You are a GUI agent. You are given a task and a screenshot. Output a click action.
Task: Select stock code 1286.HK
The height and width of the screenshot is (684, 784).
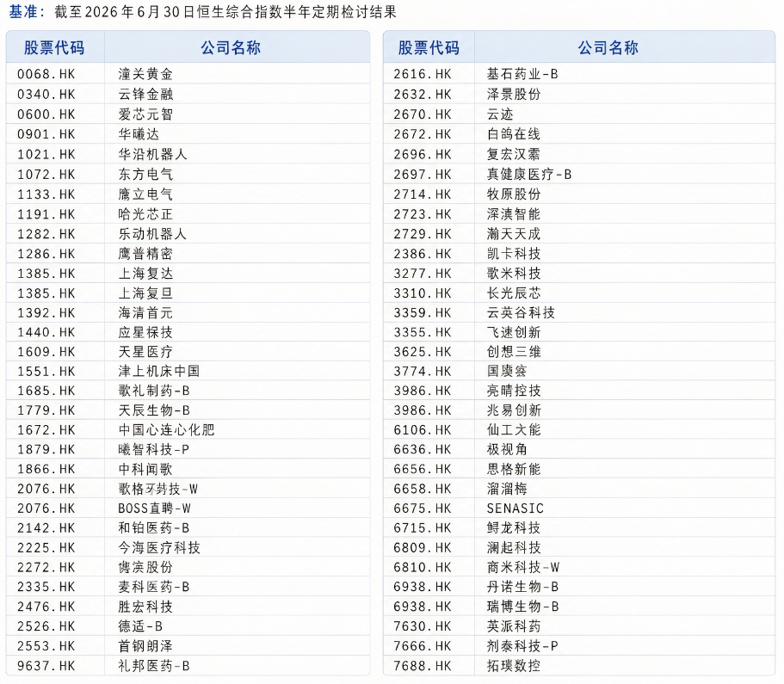pyautogui.click(x=46, y=254)
